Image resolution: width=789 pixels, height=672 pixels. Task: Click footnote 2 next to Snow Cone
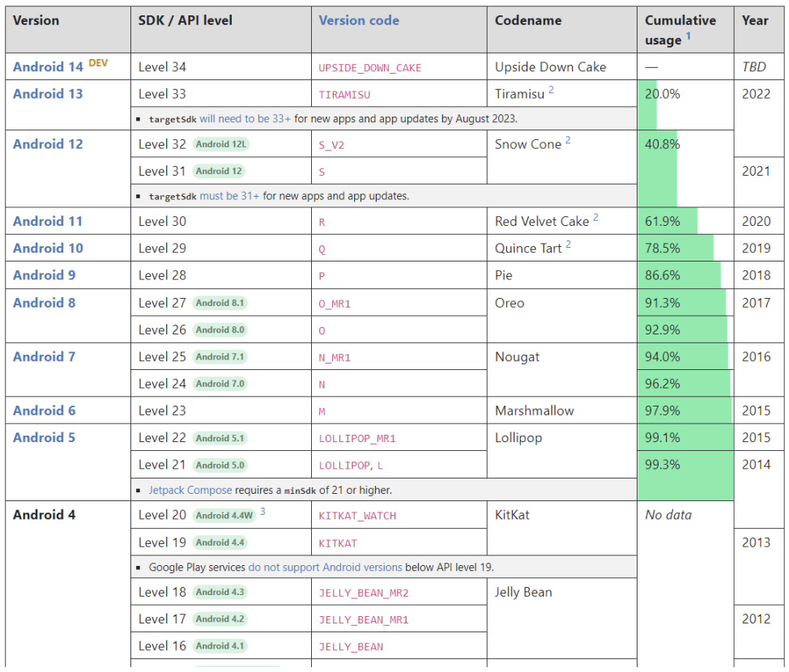tap(568, 140)
